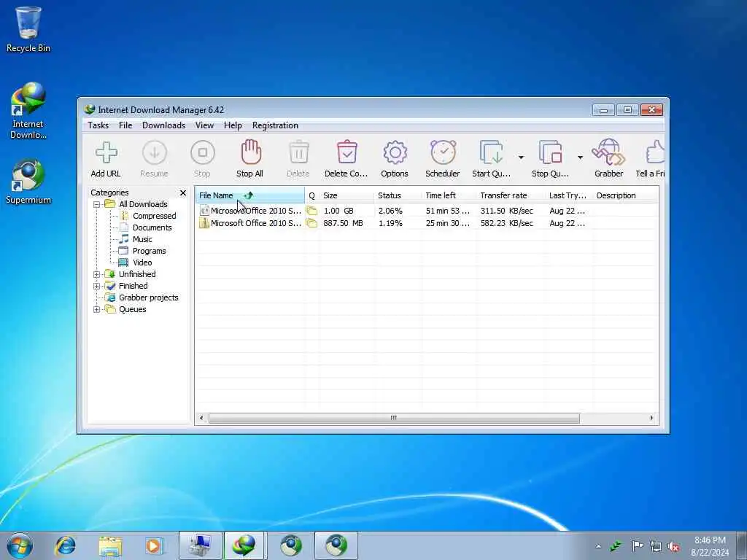
Task: Sort by Time left column header
Action: pyautogui.click(x=449, y=195)
